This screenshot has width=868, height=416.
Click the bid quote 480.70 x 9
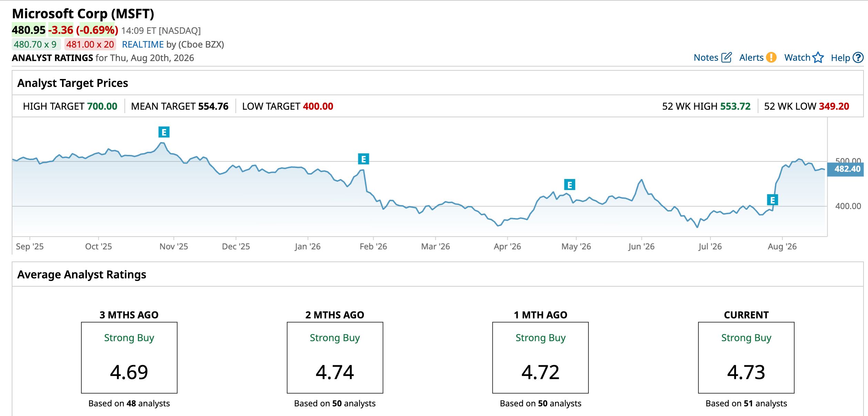35,44
